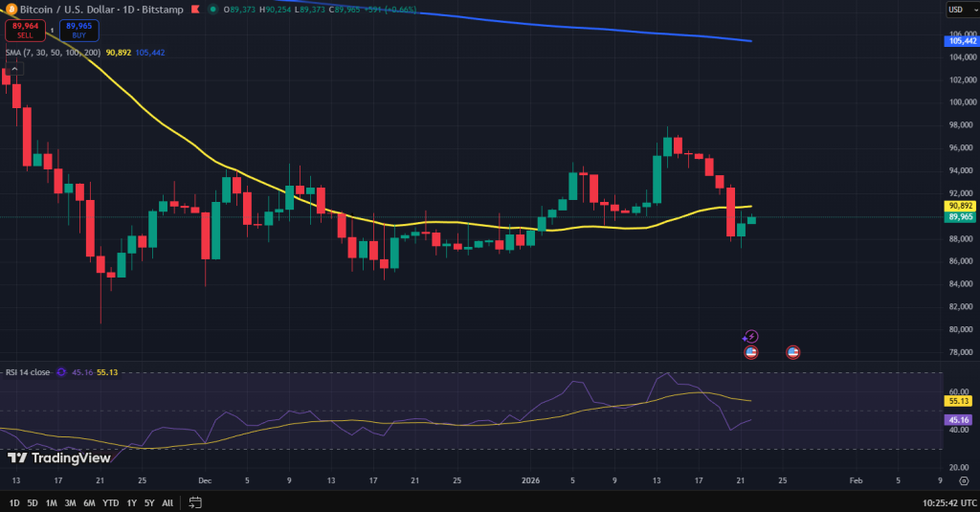
Task: Select the SMA (7, 30, 50, 100, 200) legend
Action: pyautogui.click(x=54, y=53)
